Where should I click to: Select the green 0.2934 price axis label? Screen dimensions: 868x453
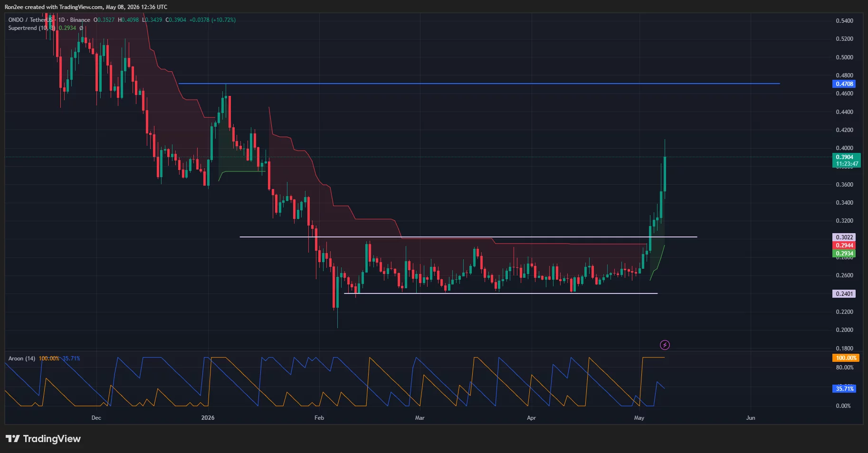[844, 254]
